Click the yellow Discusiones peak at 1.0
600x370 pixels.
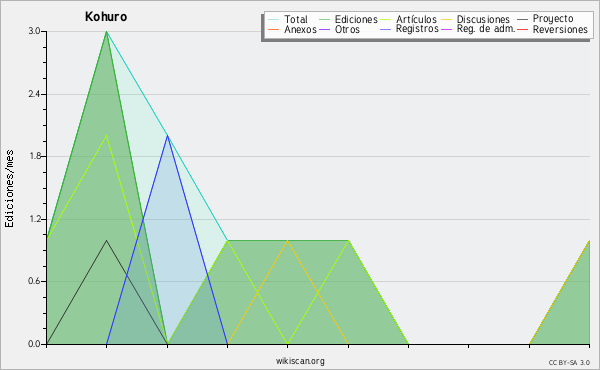(x=287, y=241)
